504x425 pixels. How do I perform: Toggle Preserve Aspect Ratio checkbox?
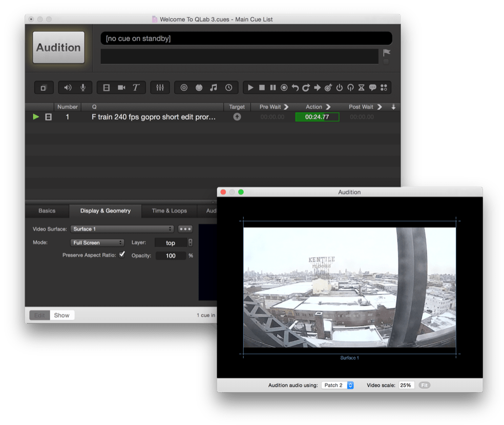[x=122, y=255]
